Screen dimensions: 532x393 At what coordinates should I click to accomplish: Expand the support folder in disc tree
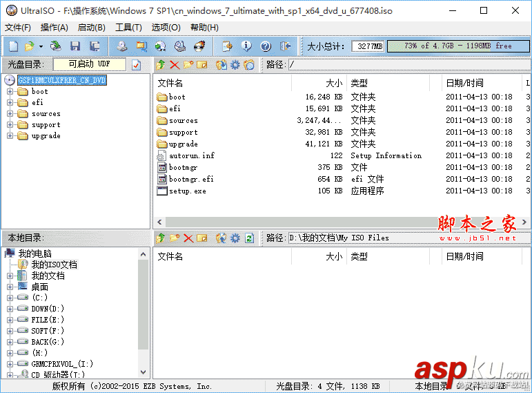coord(10,124)
